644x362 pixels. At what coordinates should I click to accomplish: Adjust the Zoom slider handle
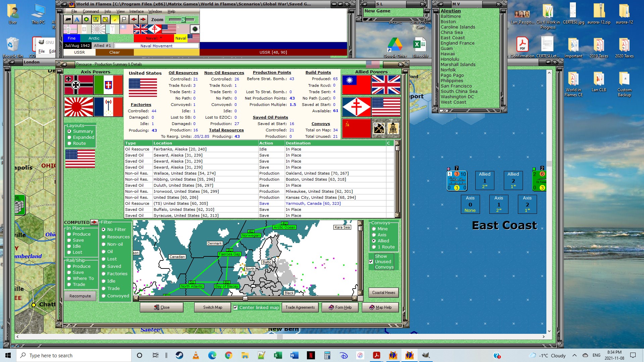pyautogui.click(x=183, y=20)
